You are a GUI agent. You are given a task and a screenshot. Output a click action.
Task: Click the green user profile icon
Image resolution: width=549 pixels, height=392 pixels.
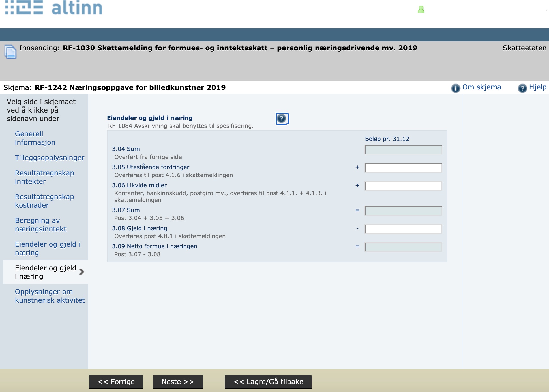tap(421, 10)
